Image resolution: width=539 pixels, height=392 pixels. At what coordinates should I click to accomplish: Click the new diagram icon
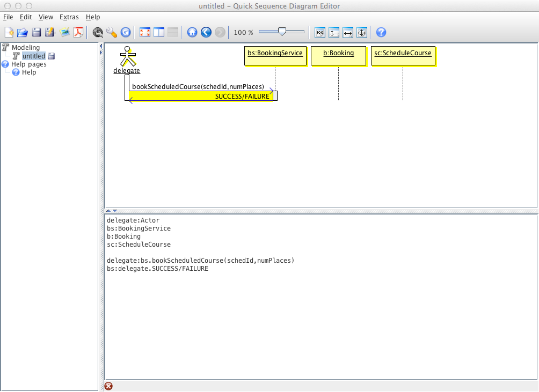[x=9, y=32]
